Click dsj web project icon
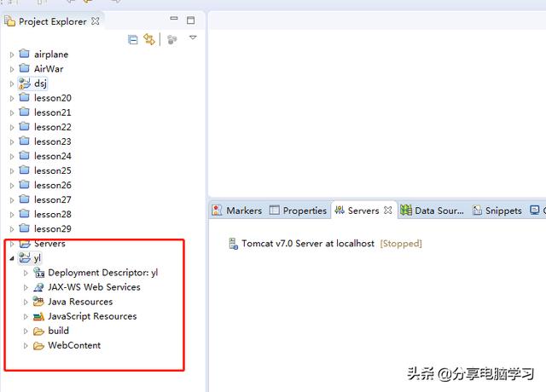Viewport: 546px width, 392px height. tap(24, 84)
